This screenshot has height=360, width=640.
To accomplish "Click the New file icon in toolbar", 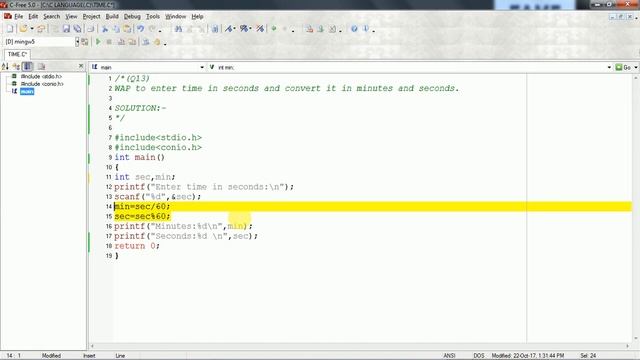I will click(x=10, y=29).
